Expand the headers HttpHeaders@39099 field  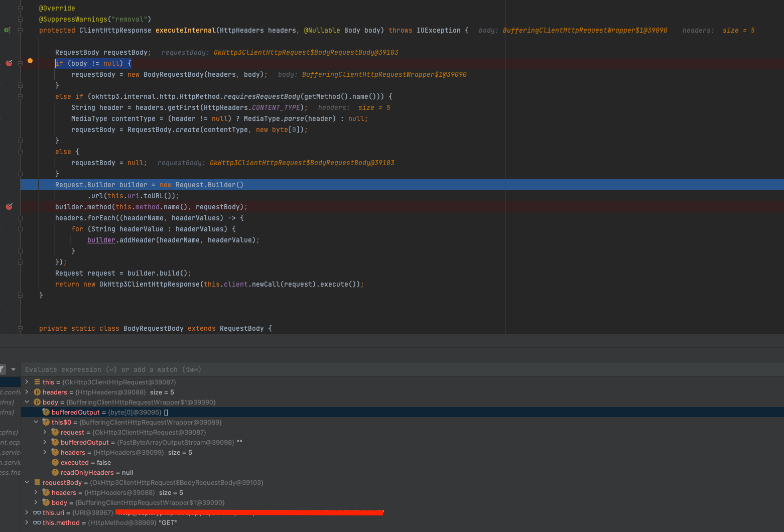pyautogui.click(x=45, y=452)
